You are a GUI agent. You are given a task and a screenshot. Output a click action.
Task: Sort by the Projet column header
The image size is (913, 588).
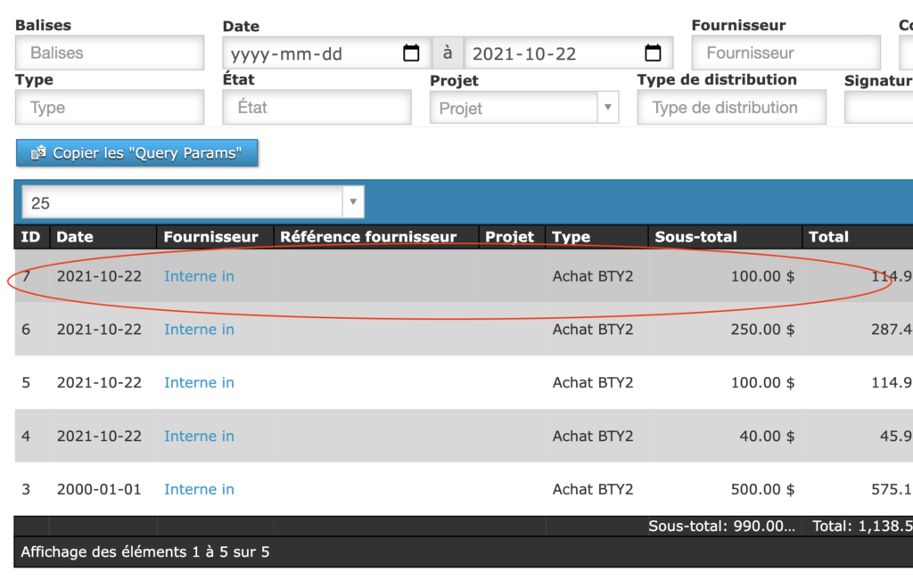[x=509, y=237]
